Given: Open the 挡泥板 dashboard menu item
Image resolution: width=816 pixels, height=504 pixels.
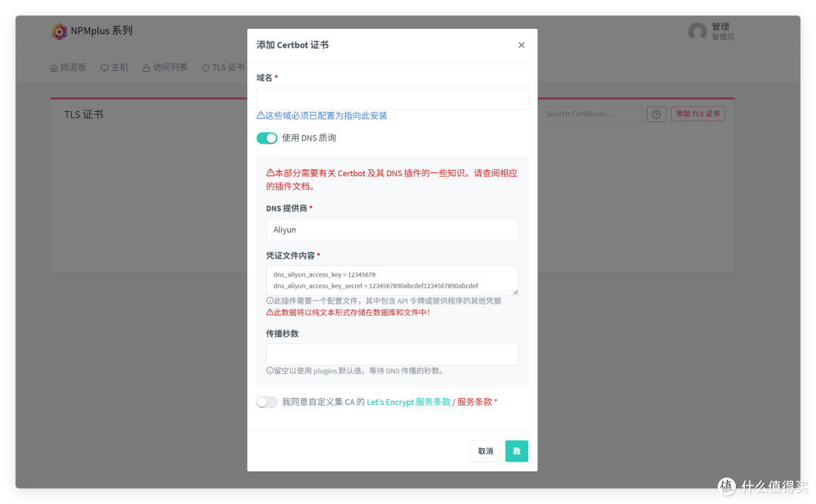Looking at the screenshot, I should (68, 67).
